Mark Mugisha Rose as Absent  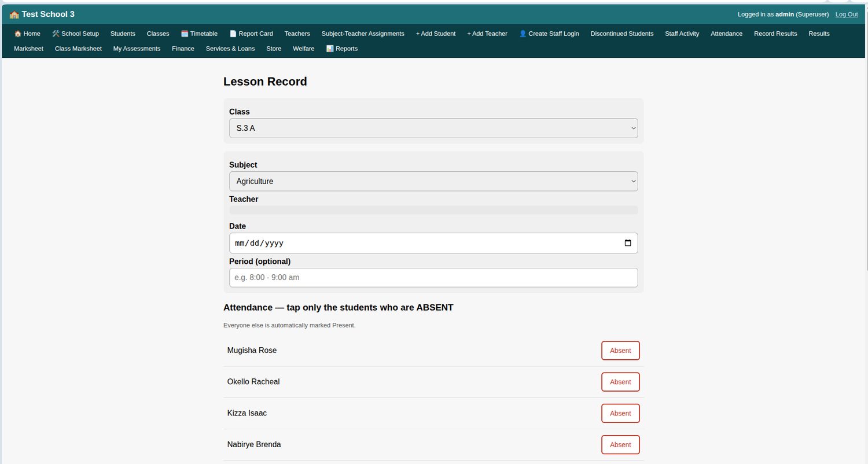tap(620, 351)
